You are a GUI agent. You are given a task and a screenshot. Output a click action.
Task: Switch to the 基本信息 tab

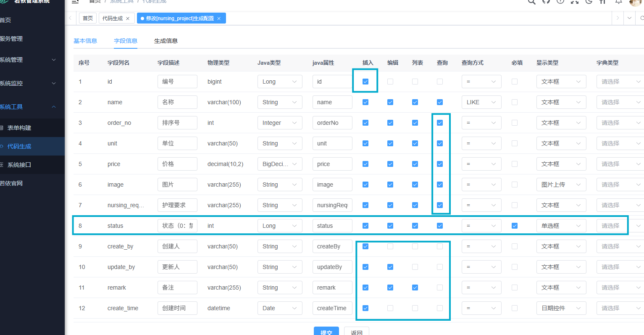tap(85, 41)
